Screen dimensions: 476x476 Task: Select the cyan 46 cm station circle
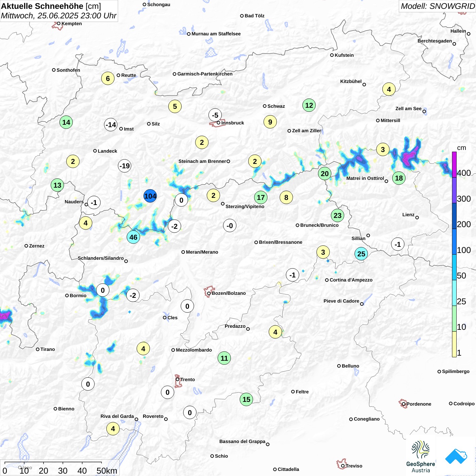(x=133, y=237)
